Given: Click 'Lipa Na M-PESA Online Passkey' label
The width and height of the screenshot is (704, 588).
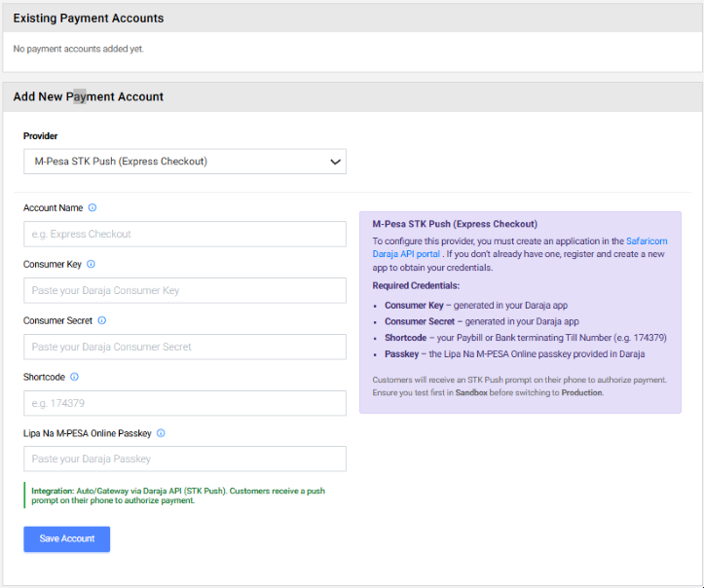Looking at the screenshot, I should point(87,433).
